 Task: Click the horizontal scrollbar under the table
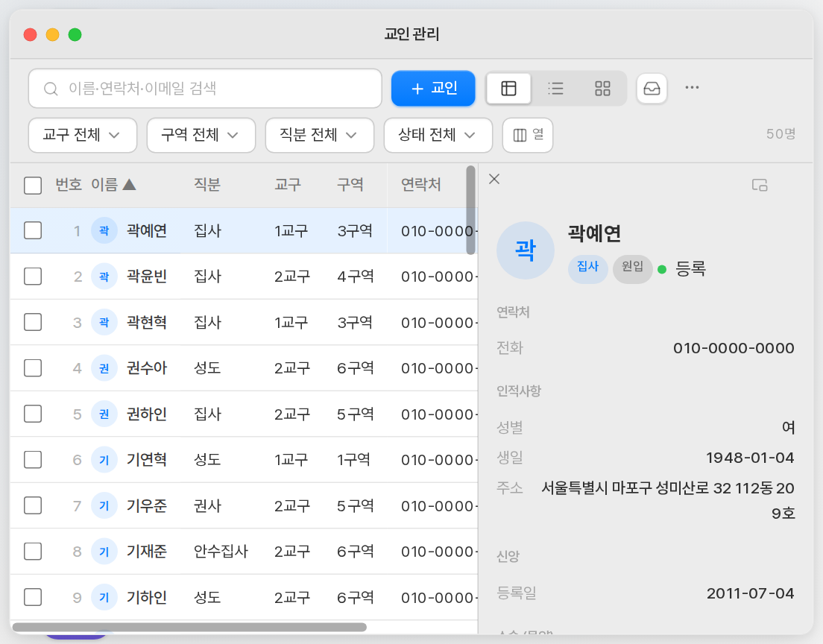click(x=189, y=627)
